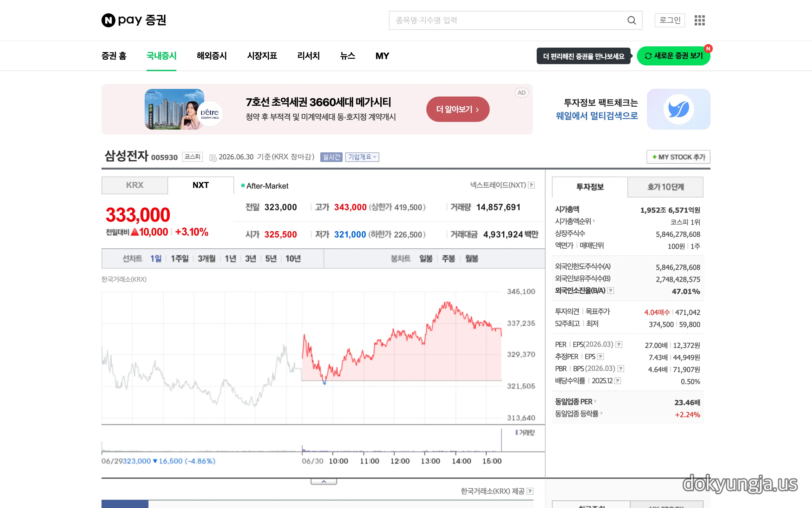
Task: Click the calendar icon beside 2026.06.30
Action: coord(213,157)
